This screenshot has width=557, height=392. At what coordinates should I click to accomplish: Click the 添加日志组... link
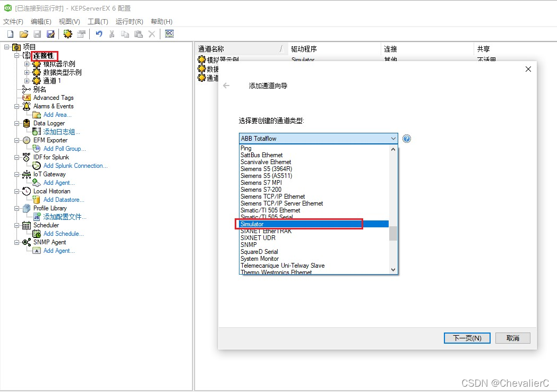[x=62, y=132]
